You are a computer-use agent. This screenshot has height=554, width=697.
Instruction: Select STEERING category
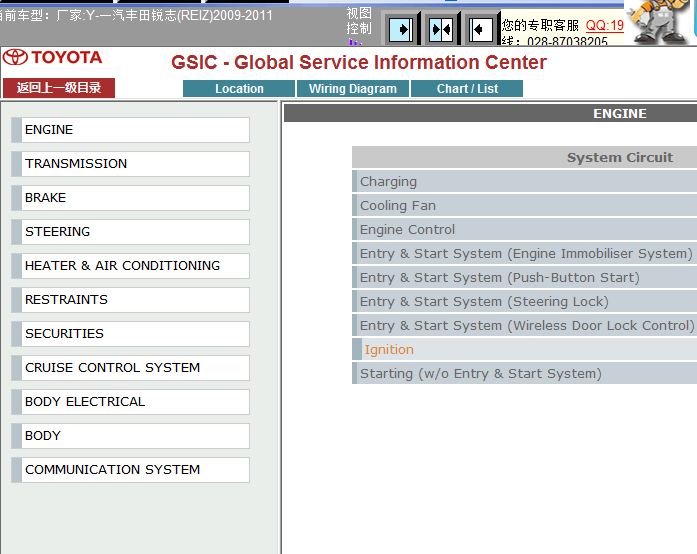click(x=130, y=232)
